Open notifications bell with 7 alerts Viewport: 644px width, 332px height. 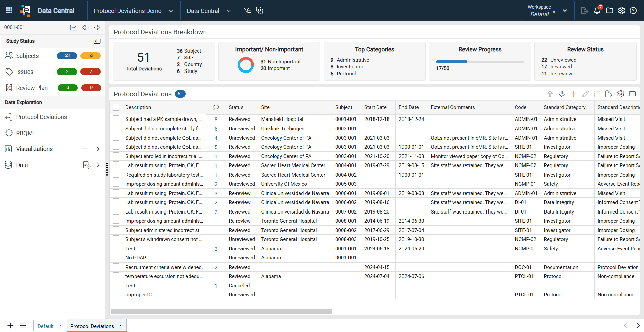tap(597, 10)
